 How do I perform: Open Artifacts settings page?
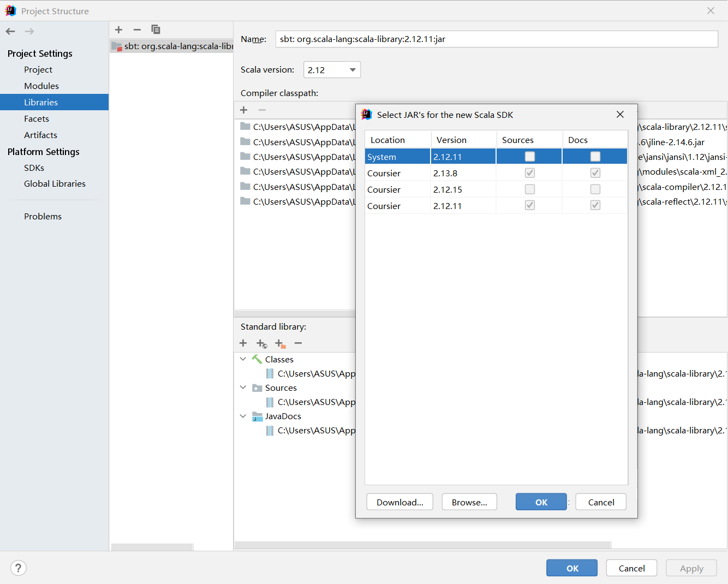(40, 135)
